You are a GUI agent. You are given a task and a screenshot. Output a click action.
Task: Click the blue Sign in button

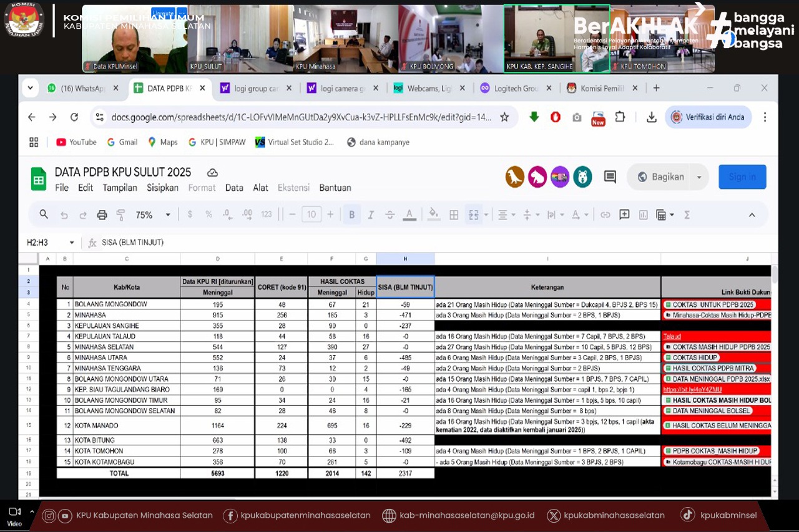coord(742,177)
